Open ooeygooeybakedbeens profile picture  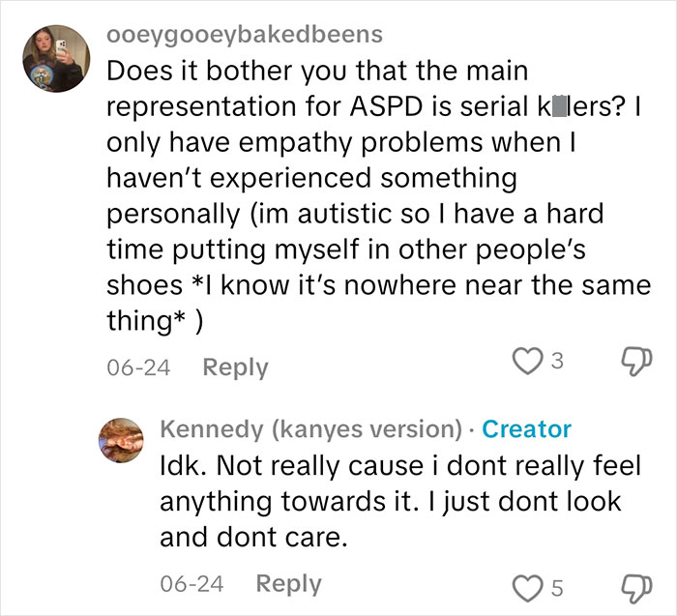[57, 60]
